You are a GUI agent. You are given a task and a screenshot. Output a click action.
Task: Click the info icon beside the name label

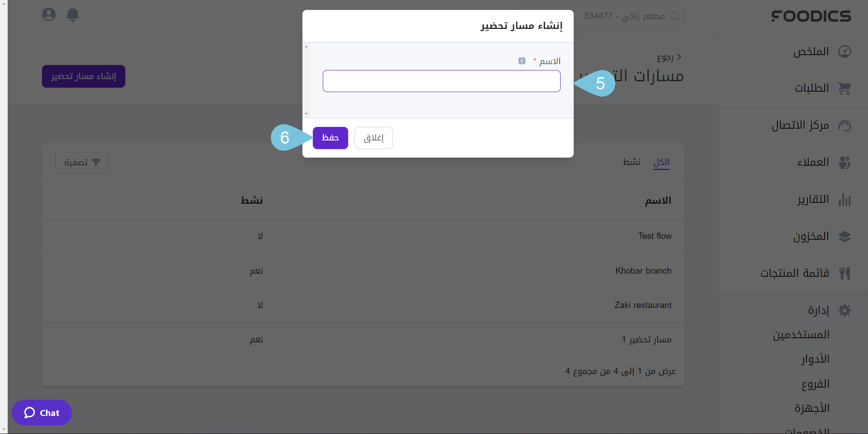tap(522, 61)
